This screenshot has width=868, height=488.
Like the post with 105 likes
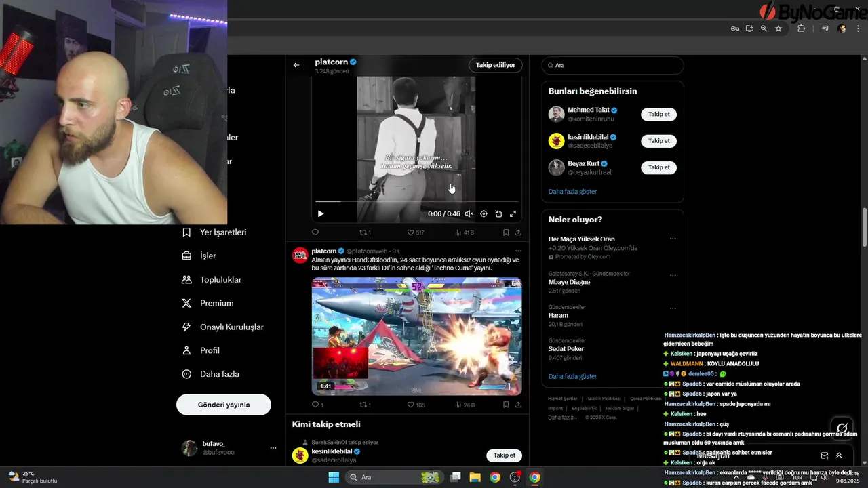(415, 405)
